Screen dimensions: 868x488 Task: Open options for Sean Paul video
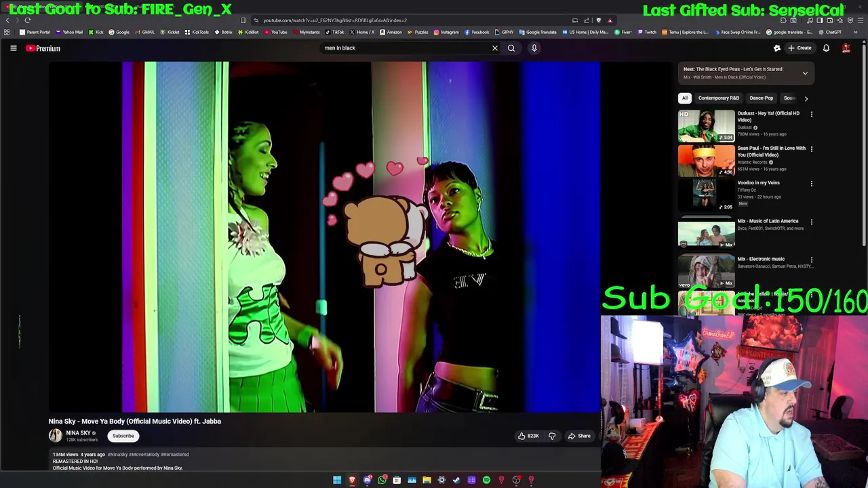pyautogui.click(x=811, y=149)
